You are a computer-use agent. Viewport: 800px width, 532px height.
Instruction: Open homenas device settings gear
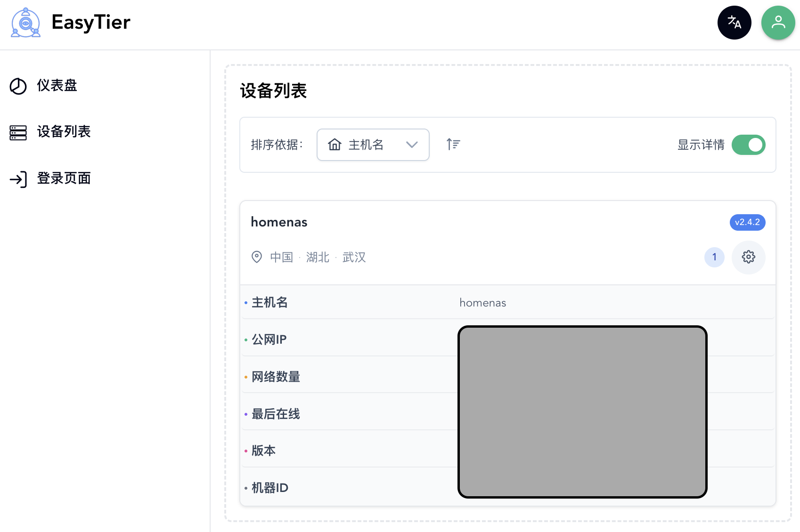tap(748, 257)
